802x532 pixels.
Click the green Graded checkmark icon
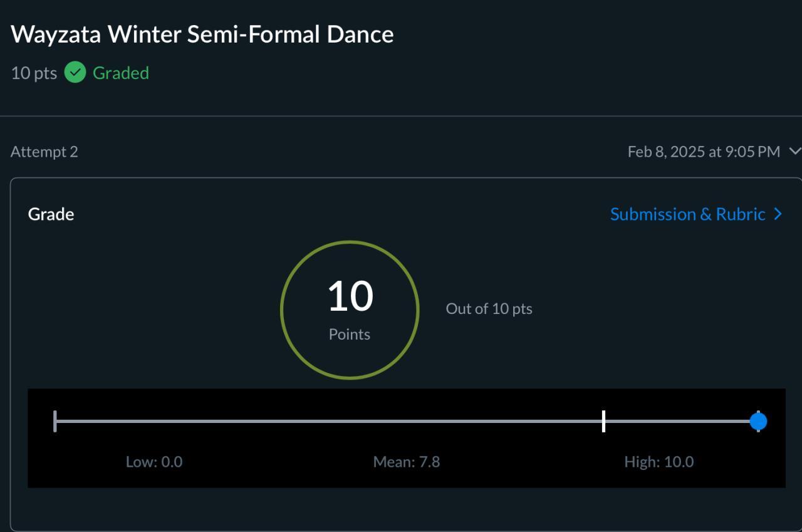(75, 73)
